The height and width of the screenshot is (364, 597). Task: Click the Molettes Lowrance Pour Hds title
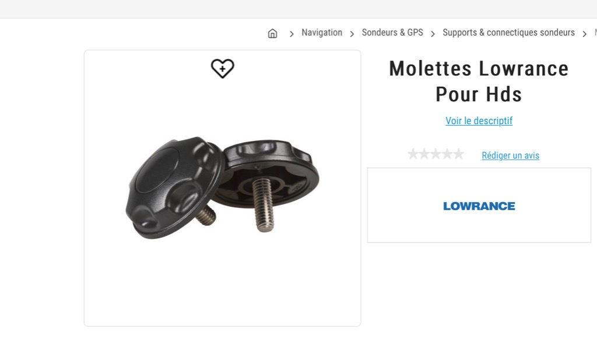tap(479, 81)
